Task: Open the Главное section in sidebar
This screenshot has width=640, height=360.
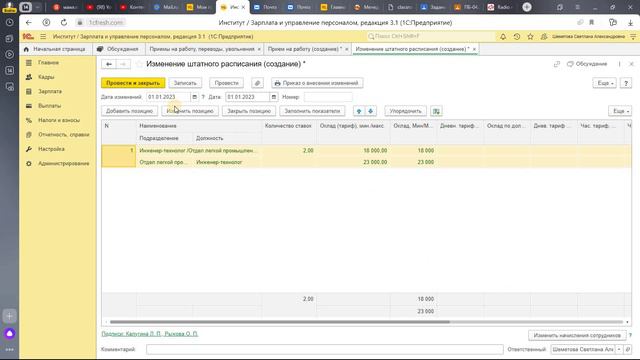Action: (x=49, y=62)
